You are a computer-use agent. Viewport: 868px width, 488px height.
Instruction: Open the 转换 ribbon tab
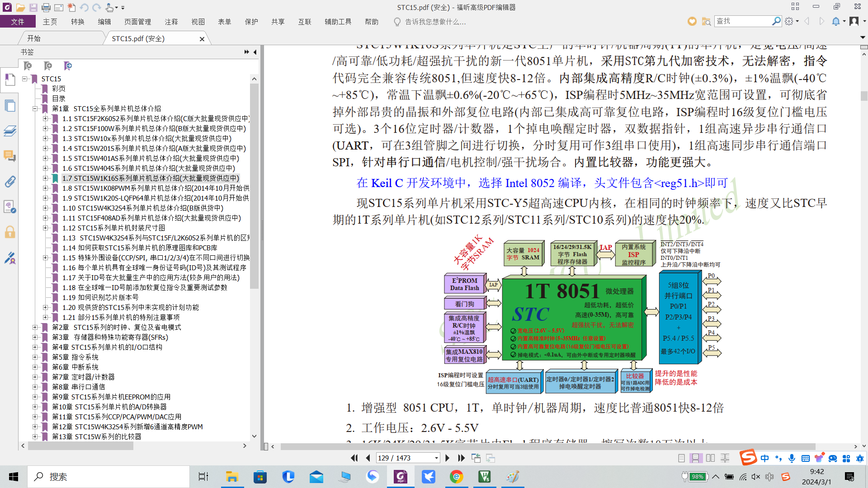[78, 22]
